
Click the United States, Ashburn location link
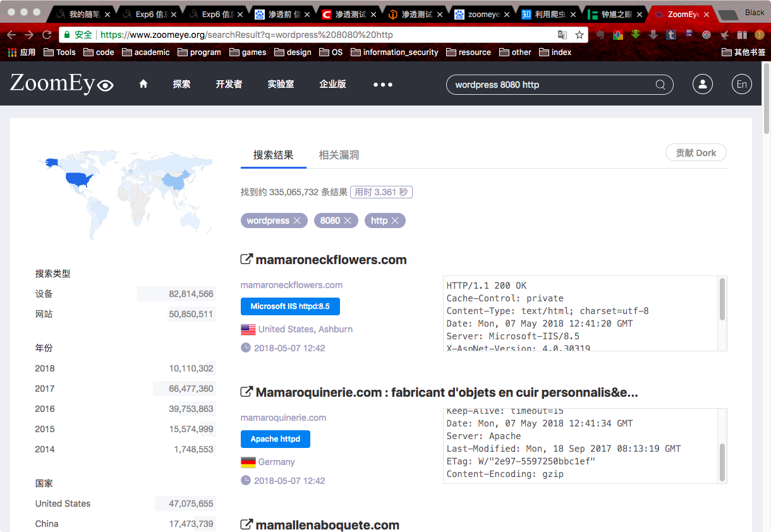click(x=305, y=329)
